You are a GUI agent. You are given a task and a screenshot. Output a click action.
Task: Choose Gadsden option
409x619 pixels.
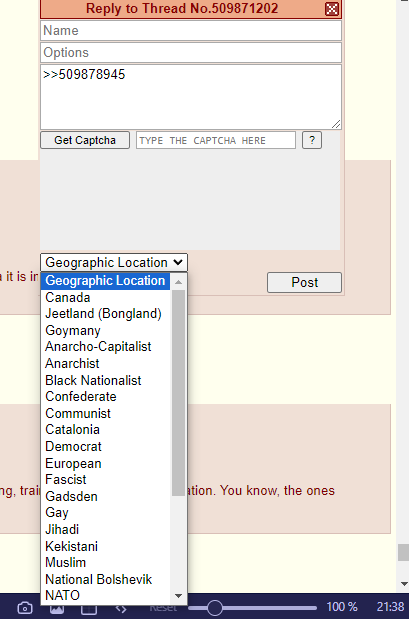coord(105,496)
